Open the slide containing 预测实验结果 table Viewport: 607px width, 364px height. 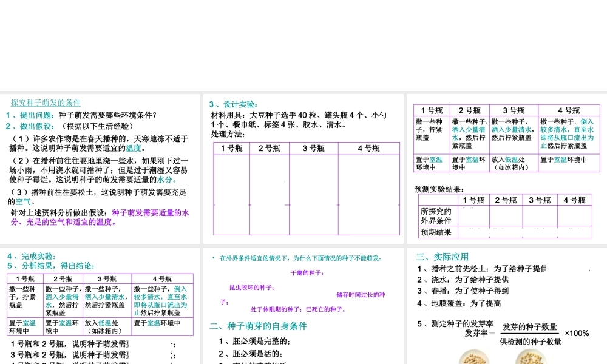[506, 169]
